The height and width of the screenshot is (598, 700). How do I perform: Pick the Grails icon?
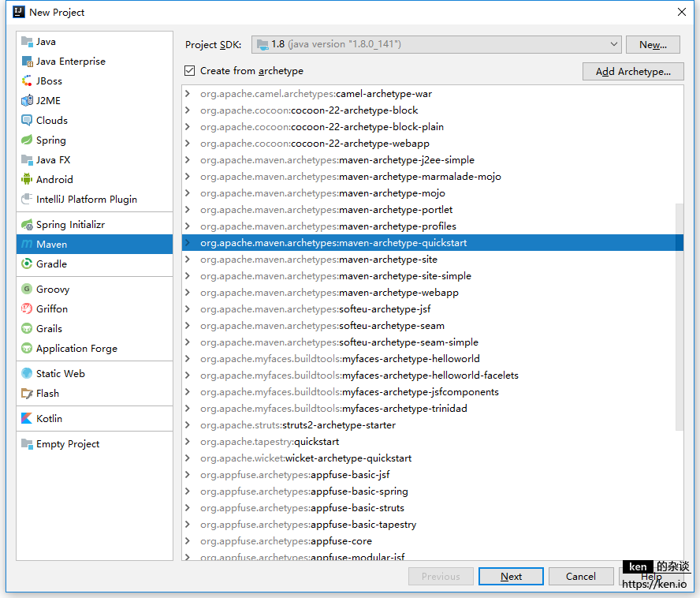(27, 328)
